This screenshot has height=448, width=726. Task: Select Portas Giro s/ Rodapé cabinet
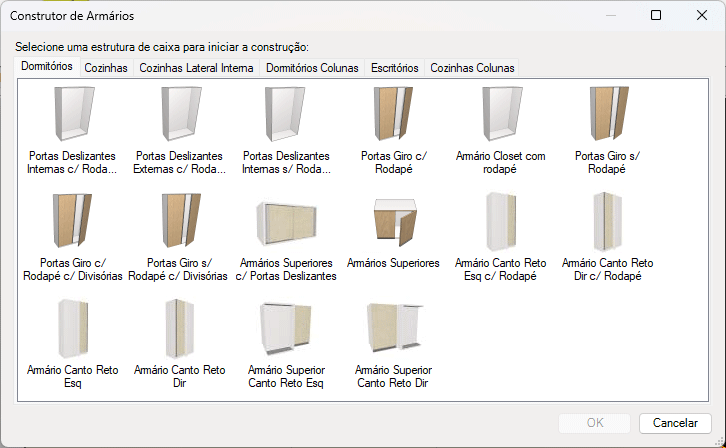pos(608,116)
